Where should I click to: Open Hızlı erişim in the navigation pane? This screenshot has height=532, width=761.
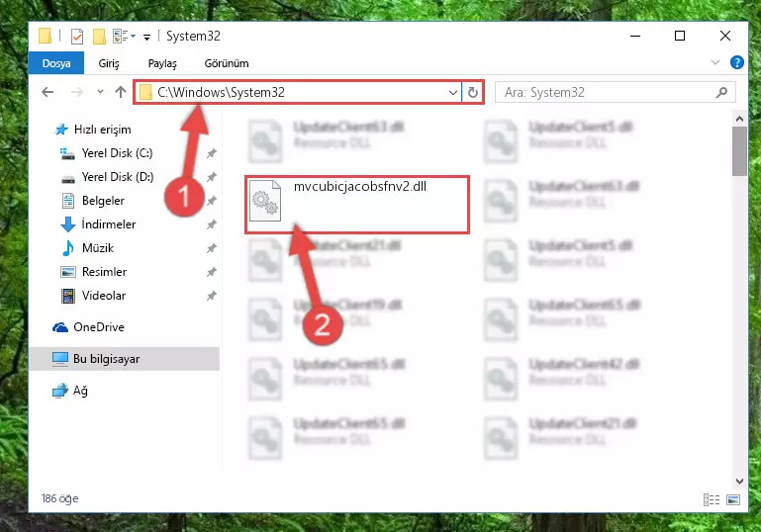[93, 130]
